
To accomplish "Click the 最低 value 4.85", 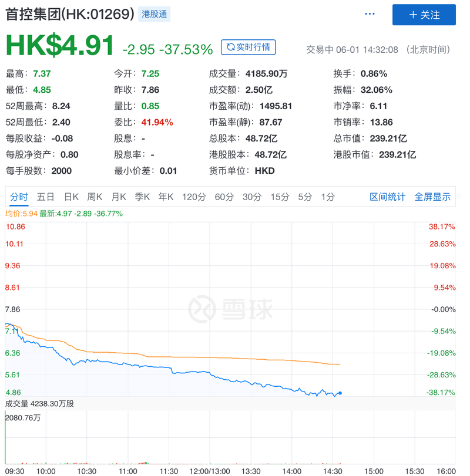I will pyautogui.click(x=42, y=90).
